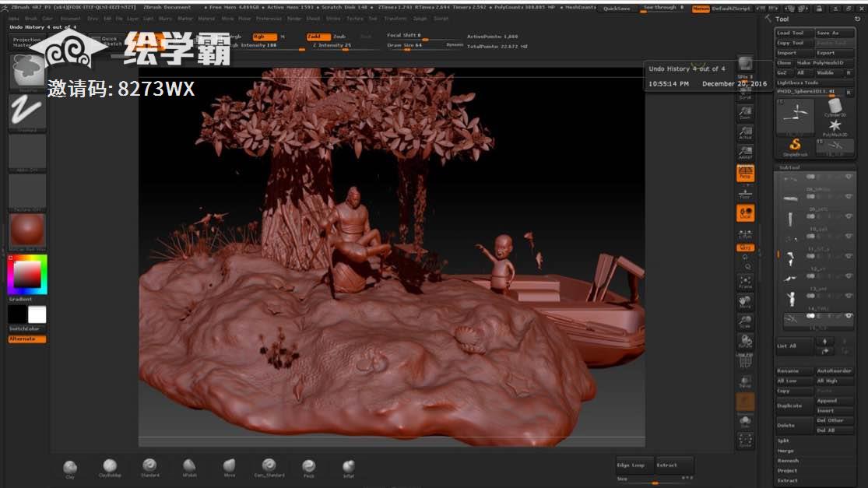Click the Scale icon in right shelf
This screenshot has height=488, width=868.
tap(745, 322)
